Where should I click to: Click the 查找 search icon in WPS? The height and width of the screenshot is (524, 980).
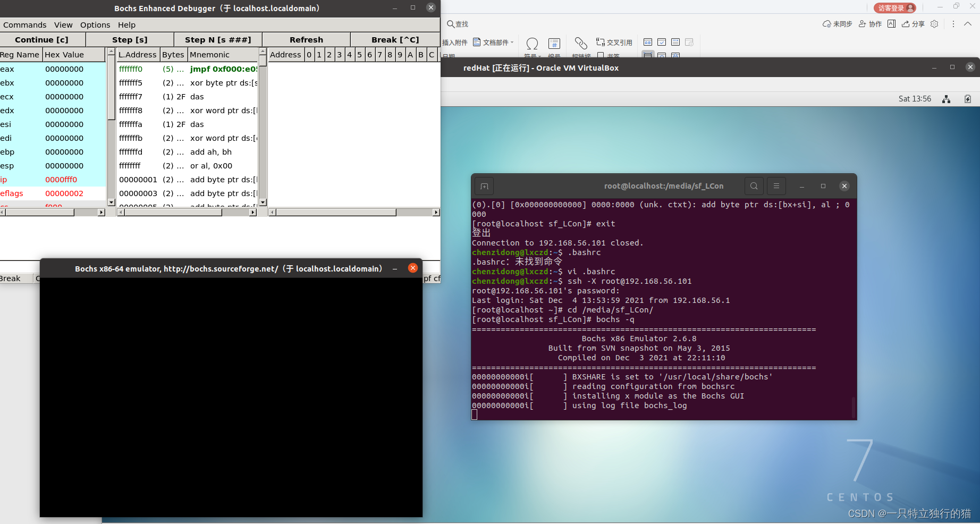(450, 24)
